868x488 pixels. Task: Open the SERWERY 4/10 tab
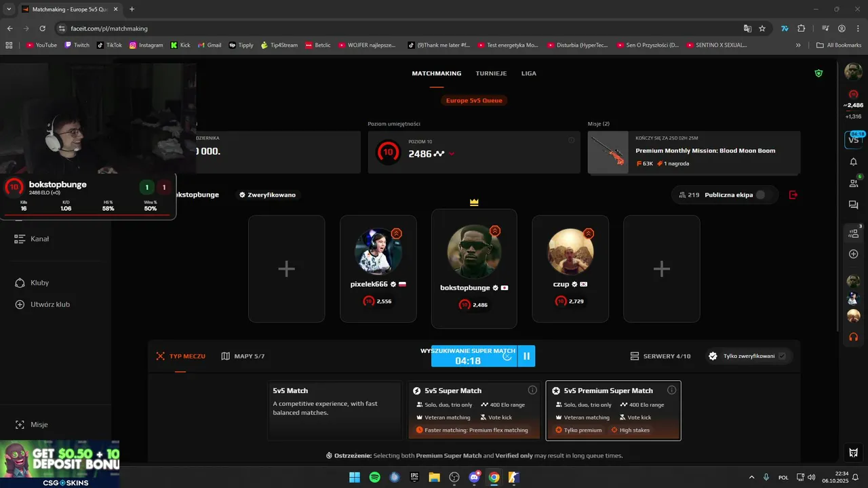(660, 356)
